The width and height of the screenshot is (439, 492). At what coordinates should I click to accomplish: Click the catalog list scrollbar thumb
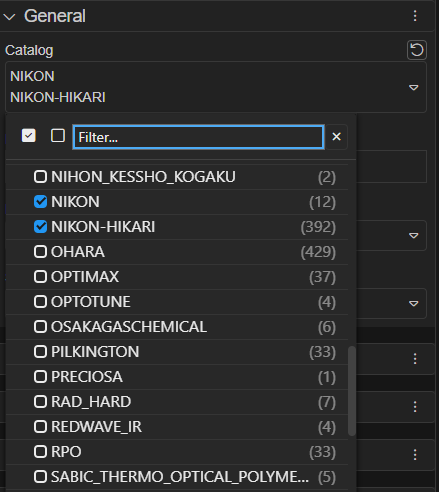click(352, 391)
